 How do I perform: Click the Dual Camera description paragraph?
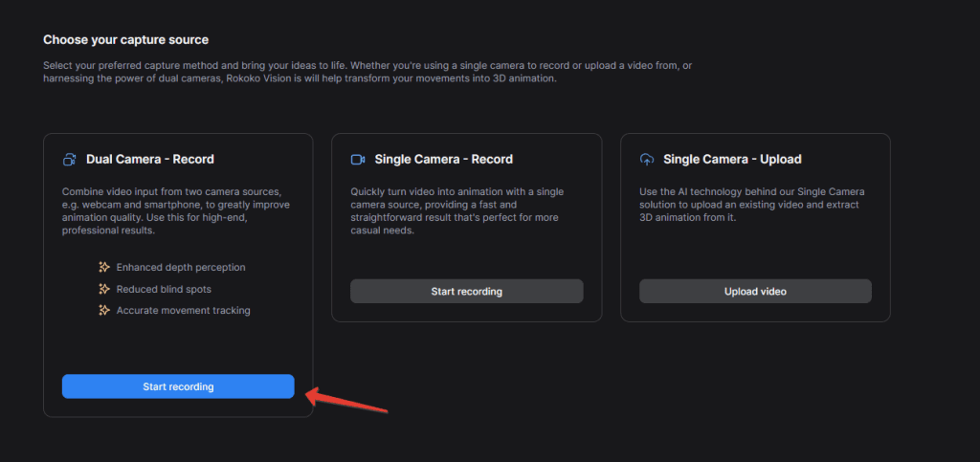(175, 211)
